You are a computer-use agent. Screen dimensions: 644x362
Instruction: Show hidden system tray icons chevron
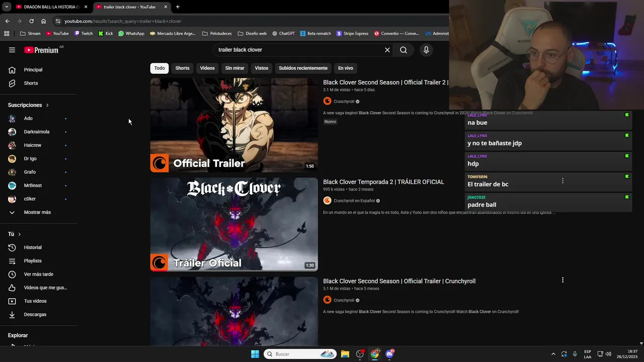[x=553, y=354]
